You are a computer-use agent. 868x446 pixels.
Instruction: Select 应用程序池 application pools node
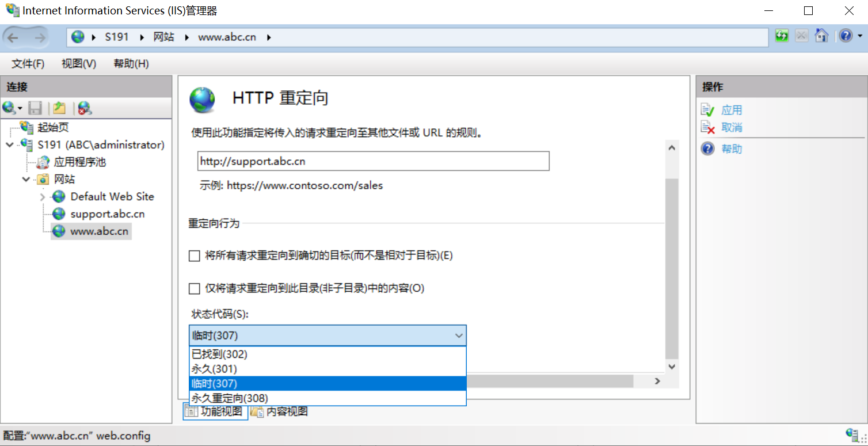pyautogui.click(x=79, y=162)
